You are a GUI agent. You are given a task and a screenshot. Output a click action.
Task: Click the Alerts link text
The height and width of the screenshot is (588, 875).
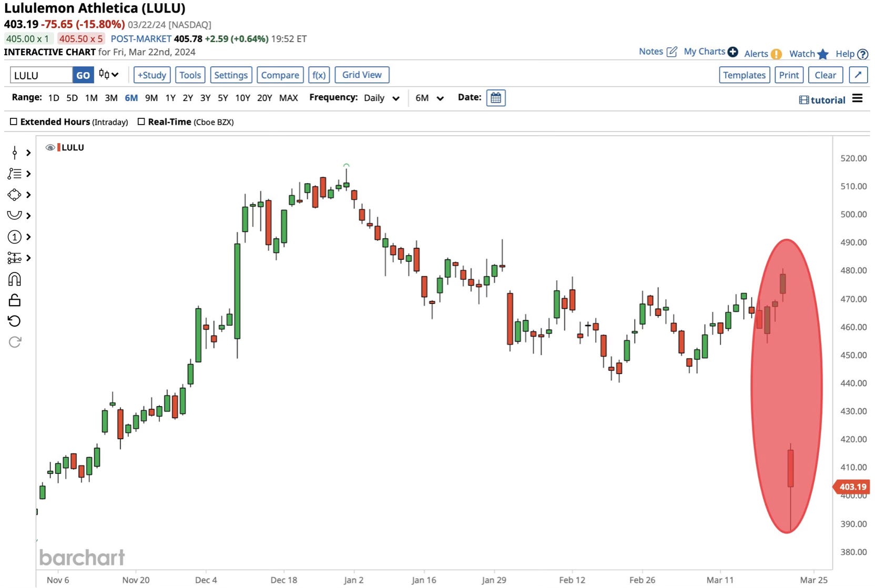[756, 54]
